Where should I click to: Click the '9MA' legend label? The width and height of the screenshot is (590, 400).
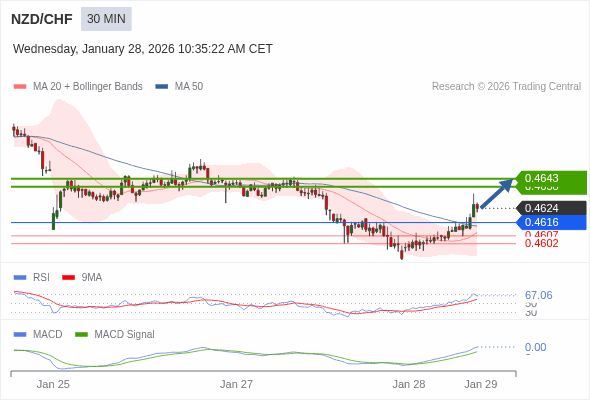(x=92, y=278)
